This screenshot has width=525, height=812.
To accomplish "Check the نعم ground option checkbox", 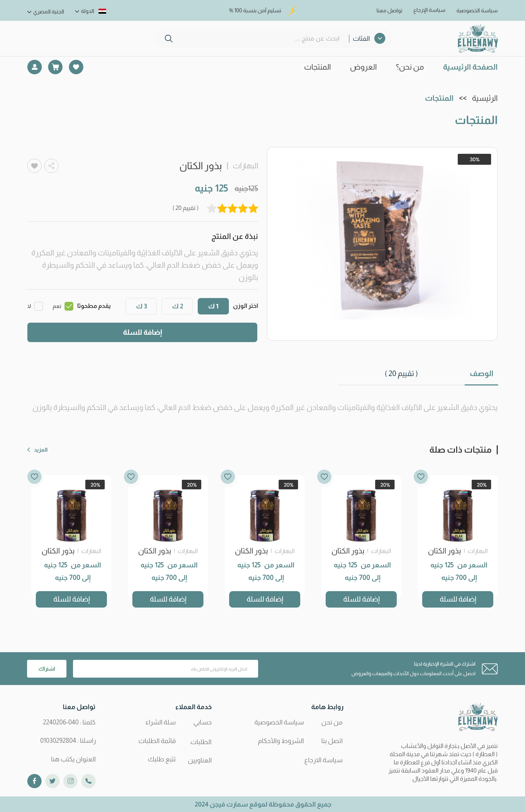I will 69,306.
